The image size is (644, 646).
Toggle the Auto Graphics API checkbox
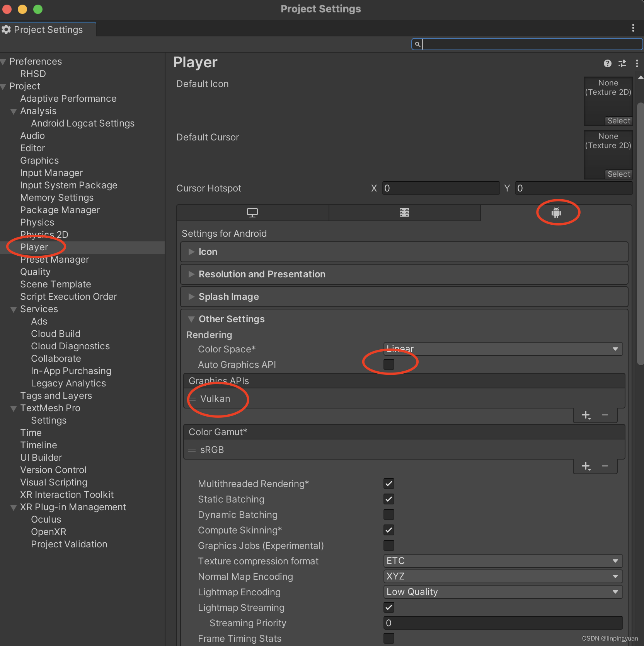389,364
